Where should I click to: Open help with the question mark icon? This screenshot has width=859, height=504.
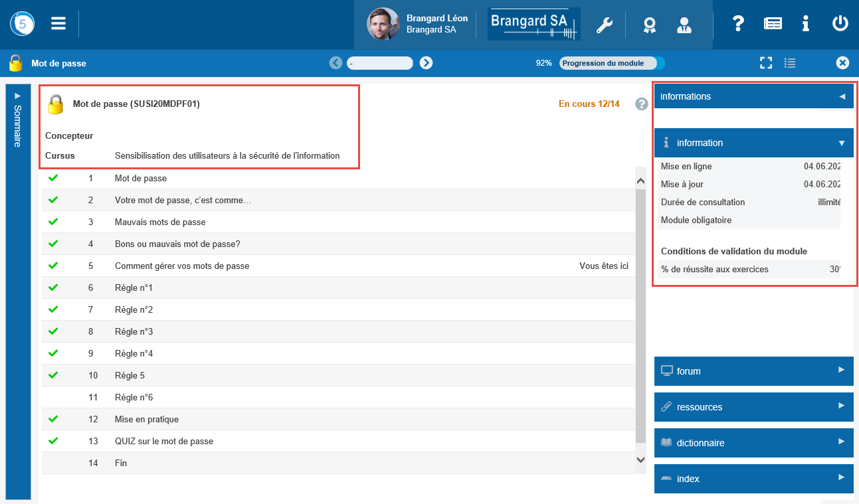tap(738, 24)
